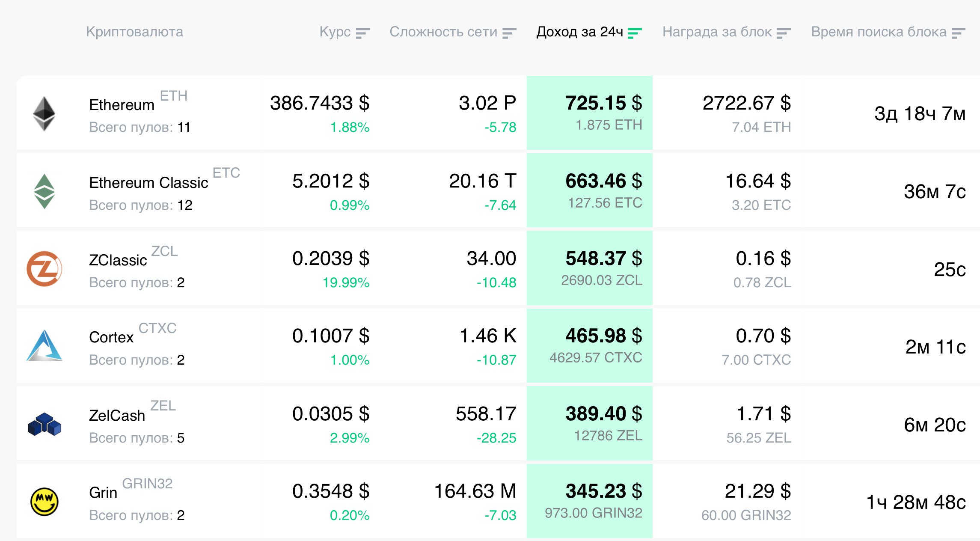Screen dimensions: 980x541
Task: Click the Cortex blue triangle logo
Action: (x=45, y=346)
